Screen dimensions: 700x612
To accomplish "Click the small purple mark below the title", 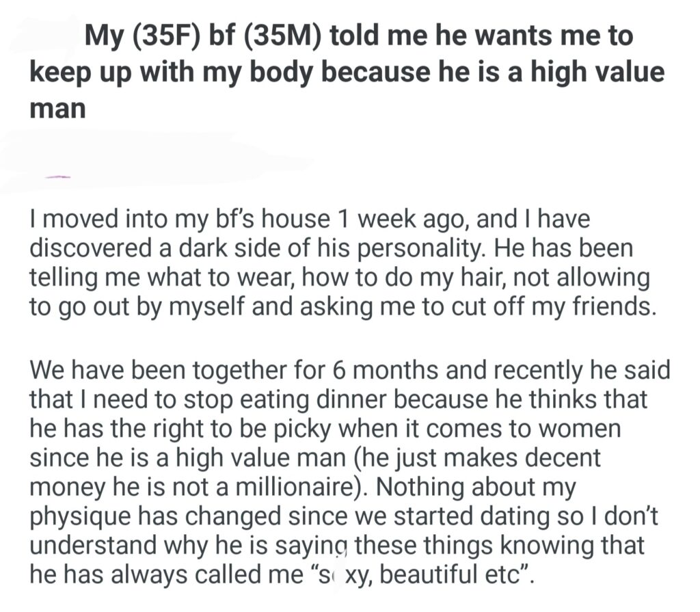I will [x=57, y=176].
